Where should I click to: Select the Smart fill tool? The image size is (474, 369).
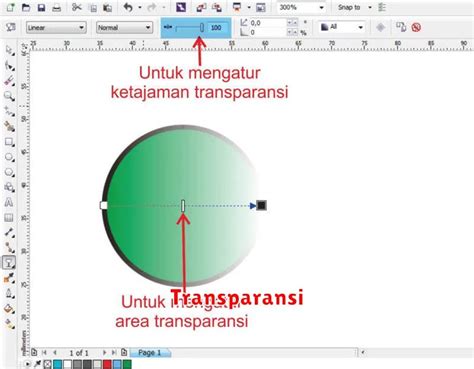(x=9, y=126)
